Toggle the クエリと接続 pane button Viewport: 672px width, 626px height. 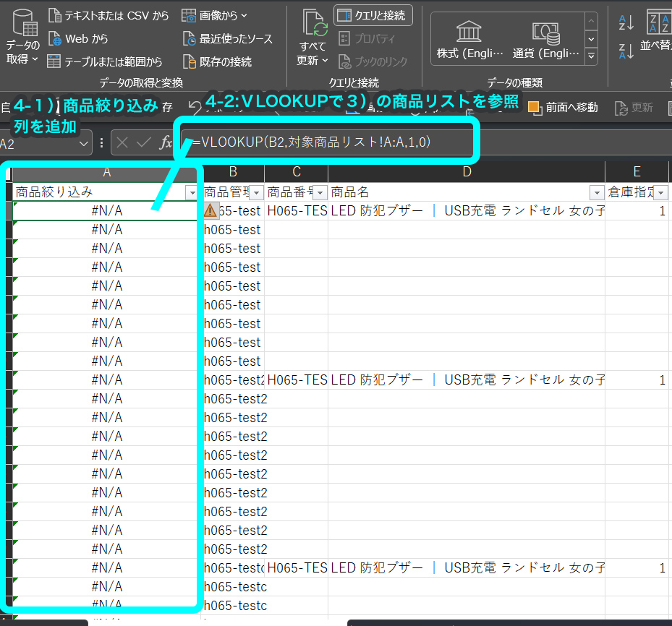(373, 15)
